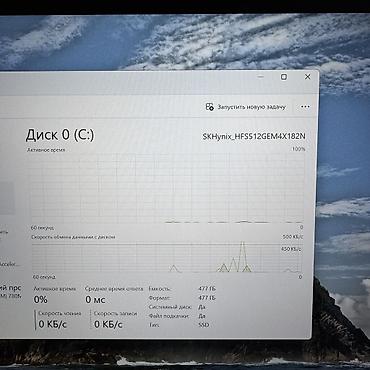Click the write speed 0 КБ/с value
This screenshot has width=370, height=370.
point(108,324)
